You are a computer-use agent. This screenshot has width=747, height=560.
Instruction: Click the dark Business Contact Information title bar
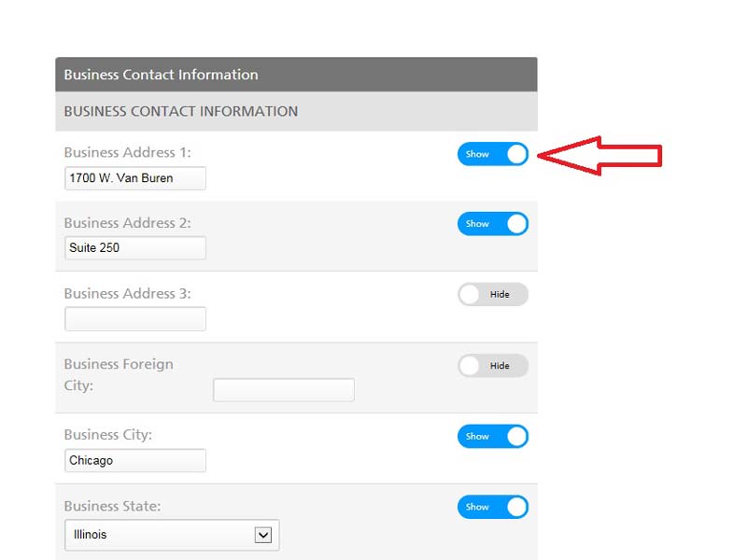click(296, 75)
